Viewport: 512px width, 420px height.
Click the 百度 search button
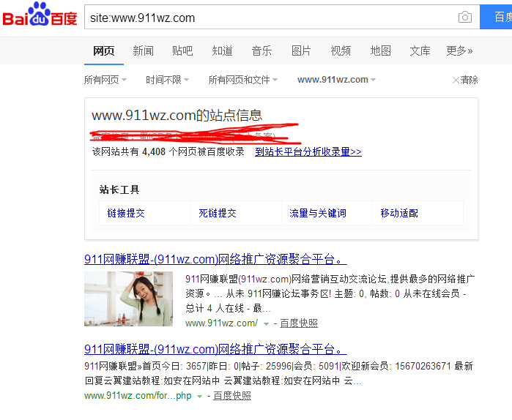[x=497, y=17]
